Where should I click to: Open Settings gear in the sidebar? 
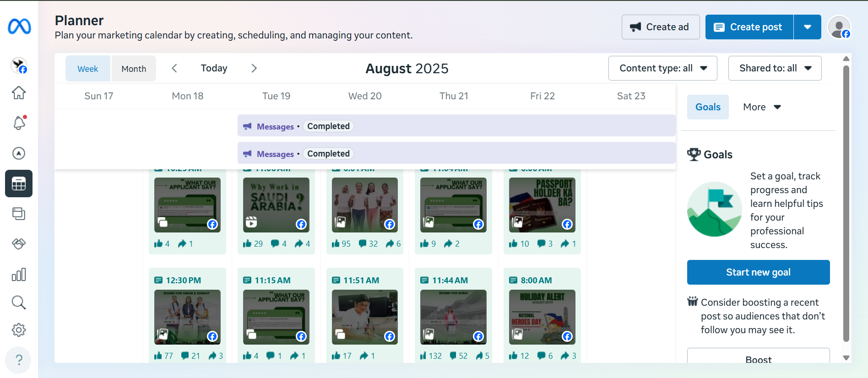tap(19, 330)
